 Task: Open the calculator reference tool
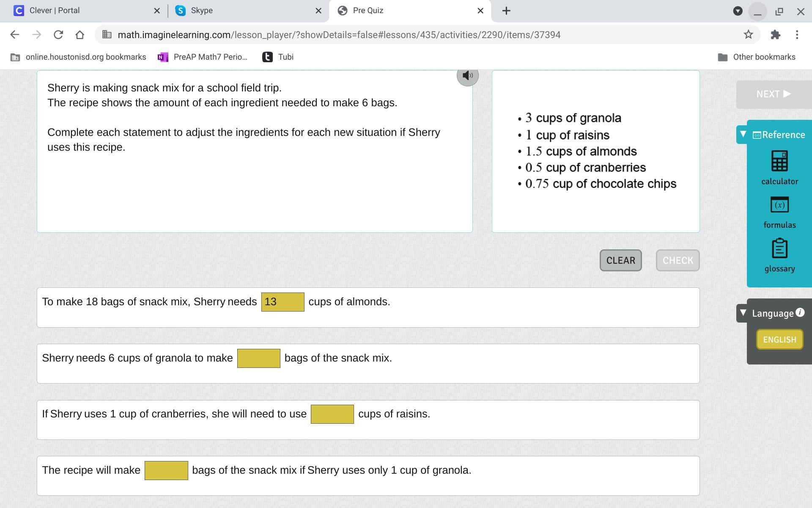tap(779, 168)
